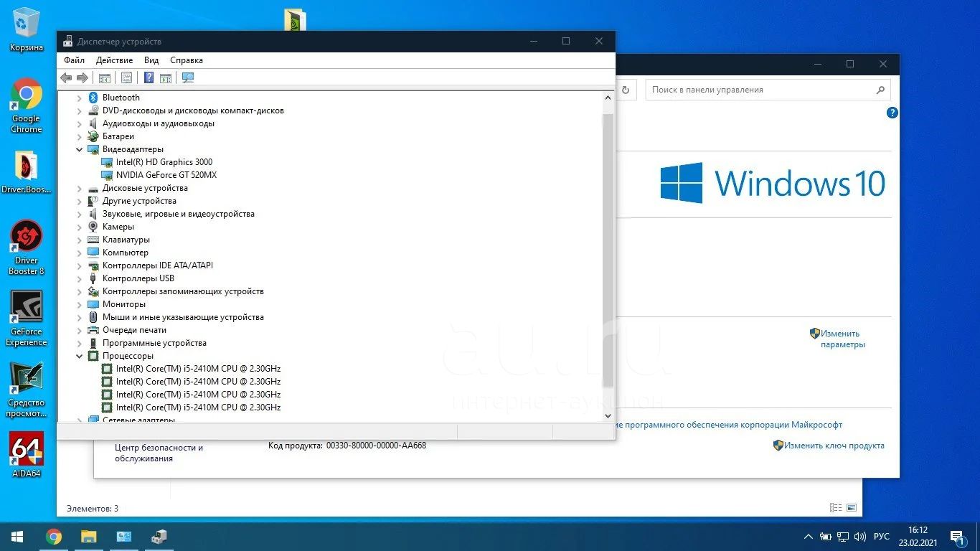Switch to Device Manager taskbar button
The image size is (980, 551).
(x=159, y=537)
